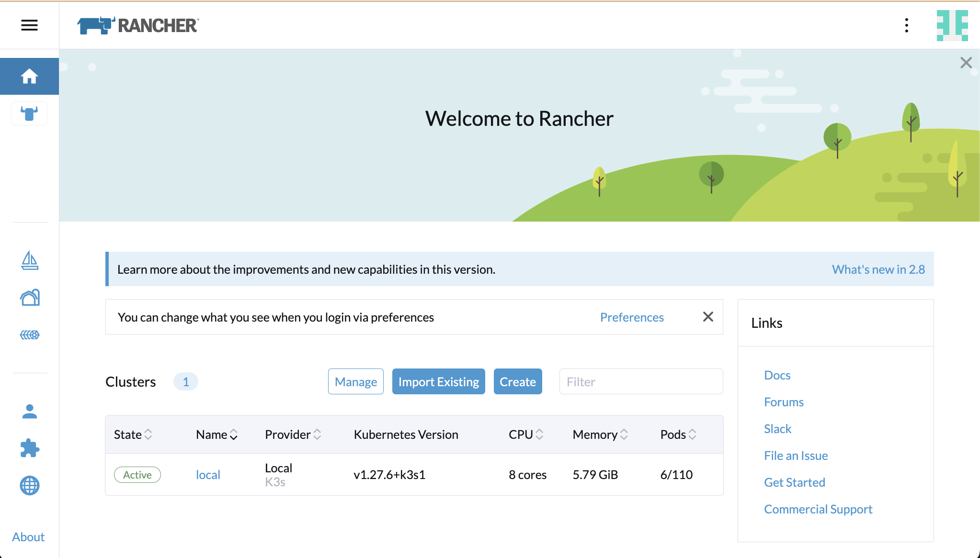The height and width of the screenshot is (558, 980).
Task: Open Cluster Management barn icon
Action: [x=30, y=297]
